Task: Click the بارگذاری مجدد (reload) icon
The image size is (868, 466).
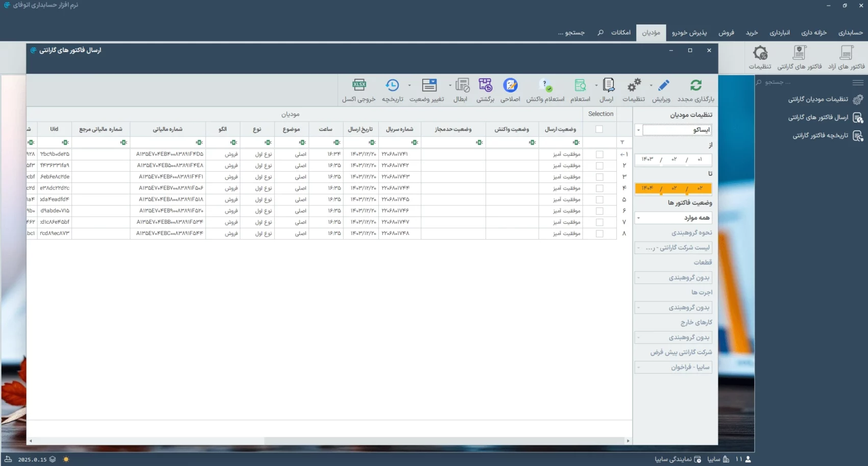Action: click(x=696, y=85)
